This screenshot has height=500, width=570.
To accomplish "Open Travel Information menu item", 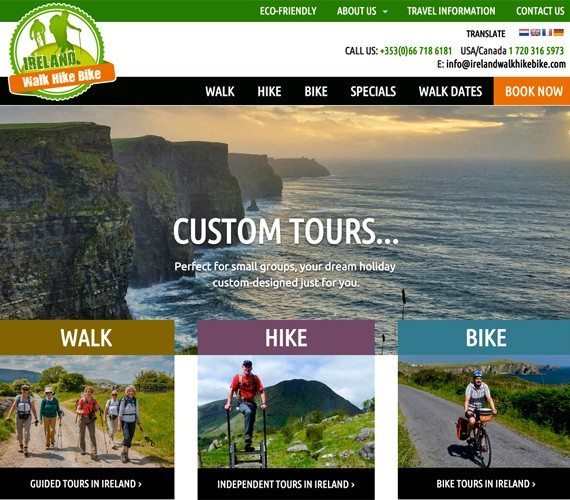I will (x=451, y=11).
